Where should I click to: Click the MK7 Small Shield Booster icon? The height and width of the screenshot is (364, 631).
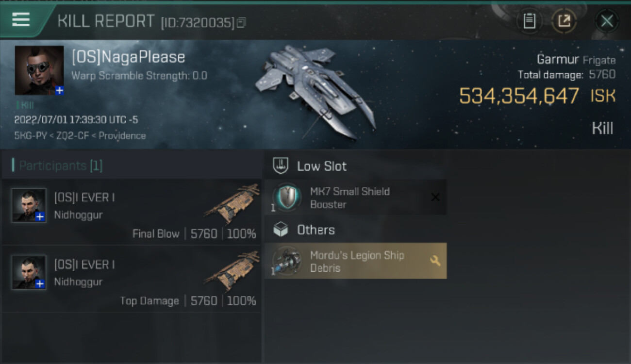287,198
